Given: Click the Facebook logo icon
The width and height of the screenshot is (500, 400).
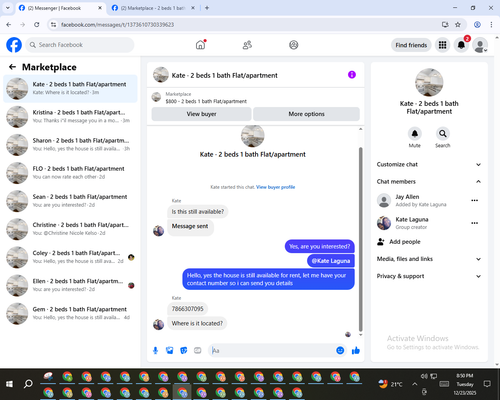Looking at the screenshot, I should click(14, 45).
